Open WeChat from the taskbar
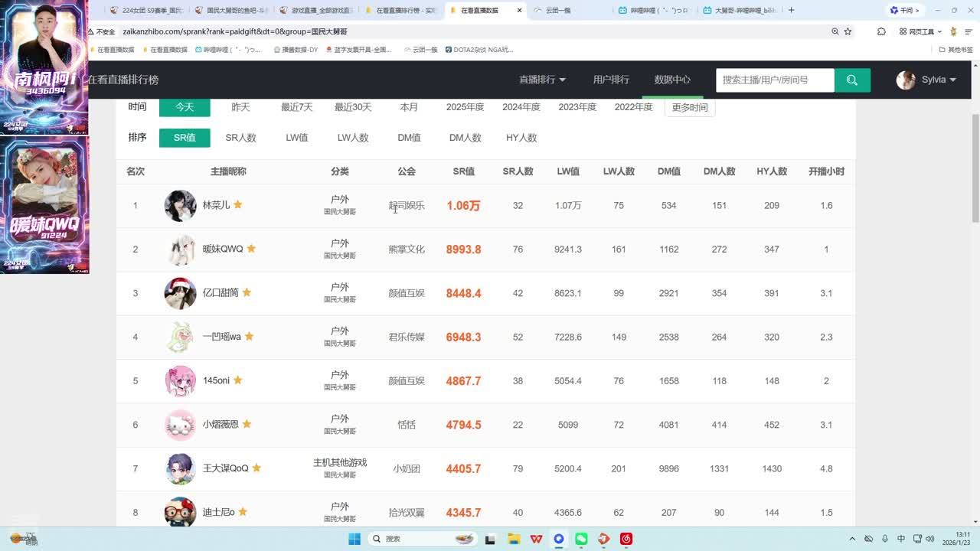980x551 pixels. tap(581, 539)
